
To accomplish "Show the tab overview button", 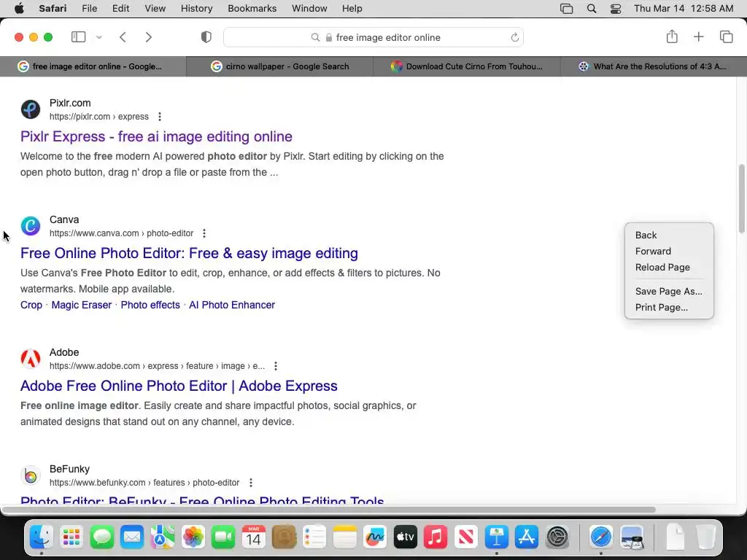I will [726, 36].
